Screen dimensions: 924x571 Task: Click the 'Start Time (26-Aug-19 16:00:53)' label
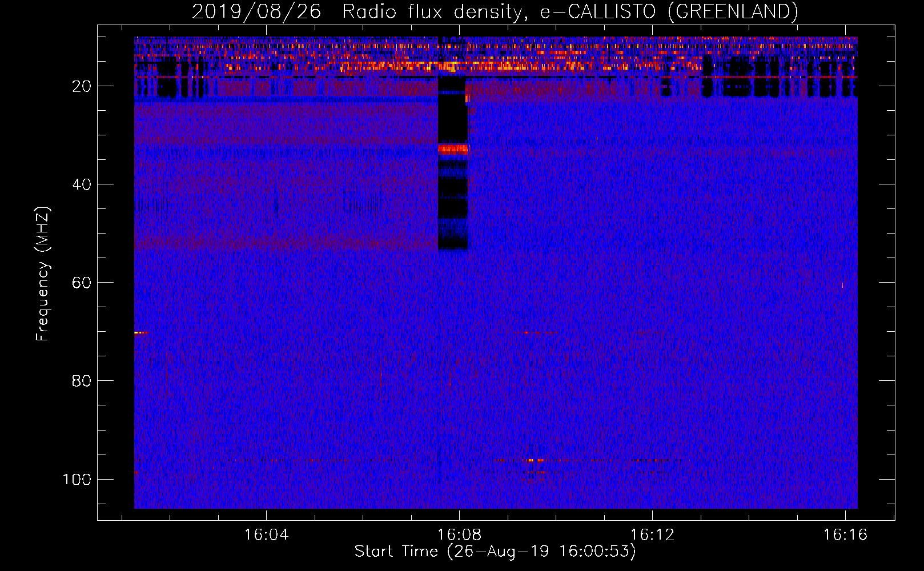(x=495, y=552)
